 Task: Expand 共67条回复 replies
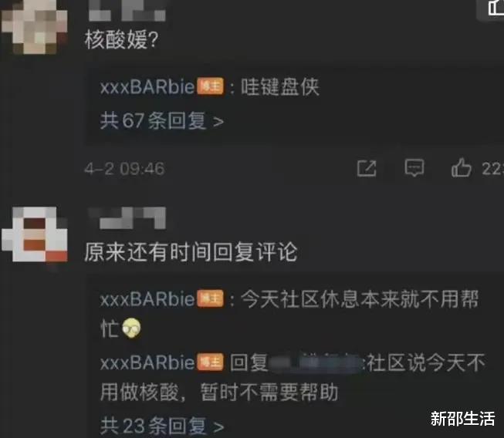[x=161, y=121]
